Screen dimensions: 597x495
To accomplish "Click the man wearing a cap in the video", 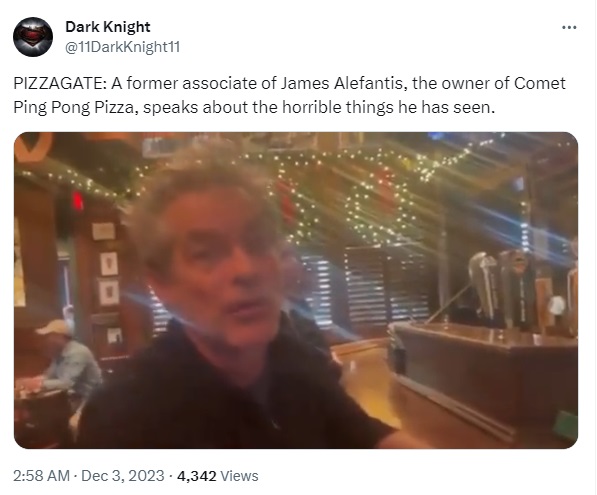I will pos(65,358).
